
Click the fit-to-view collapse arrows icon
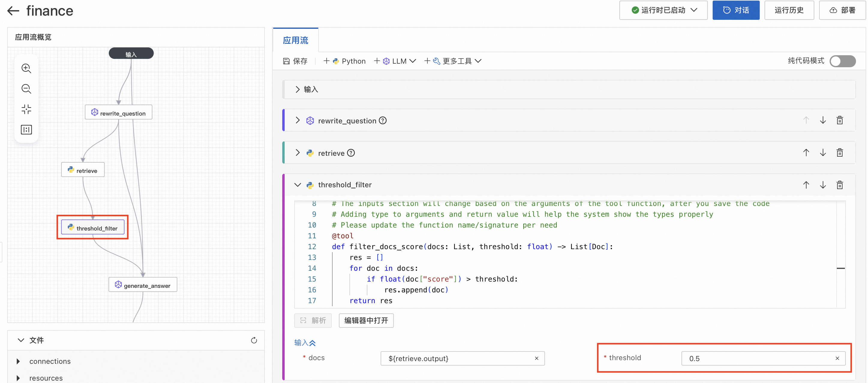tap(26, 109)
